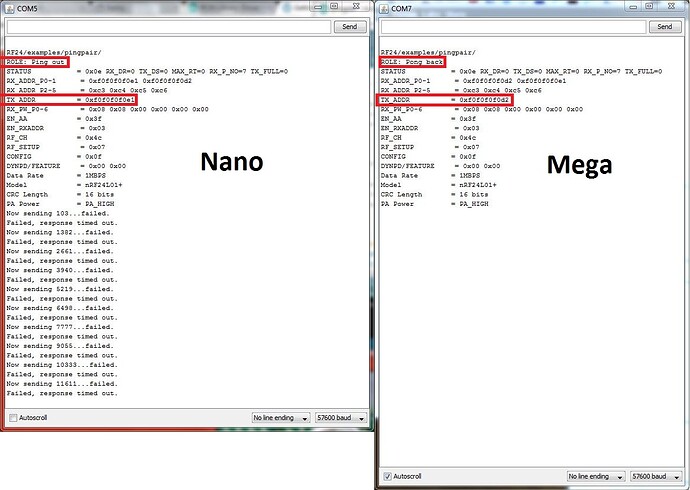Open line ending dropdown in COM7 window
The width and height of the screenshot is (690, 490).
click(x=596, y=476)
